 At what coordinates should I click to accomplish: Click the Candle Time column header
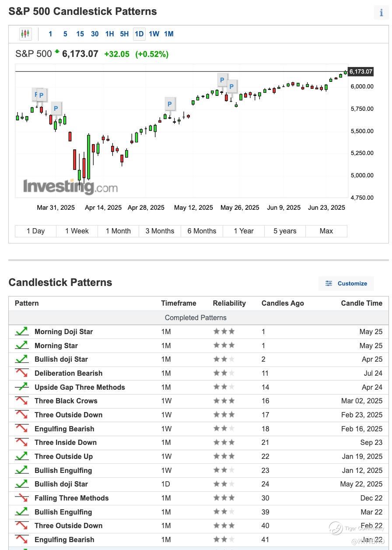(362, 303)
